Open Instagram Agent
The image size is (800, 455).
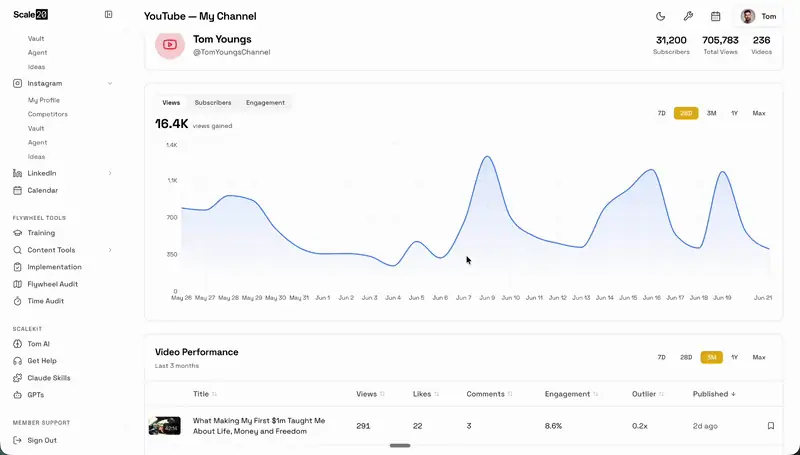tap(37, 142)
